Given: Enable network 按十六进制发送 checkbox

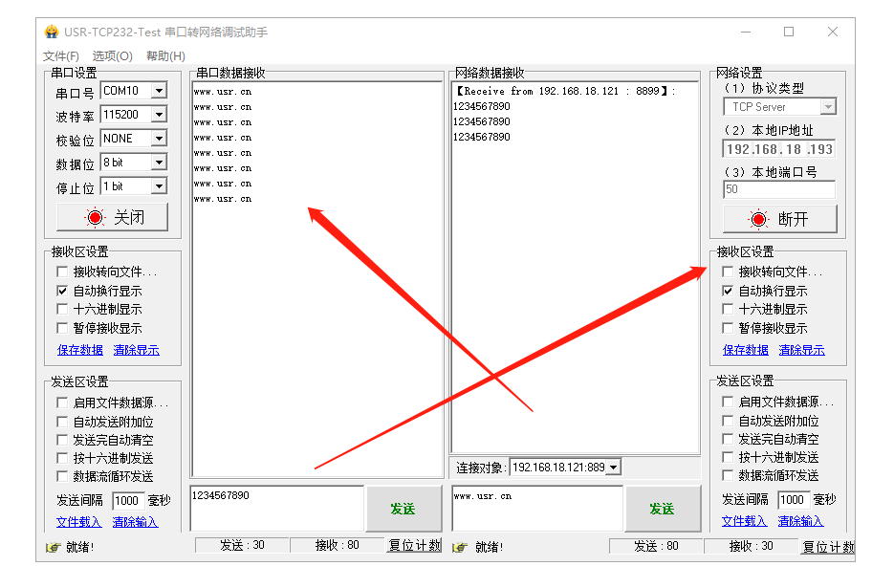Looking at the screenshot, I should 728,457.
